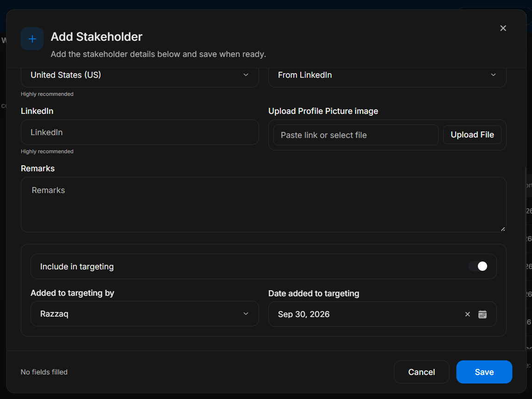532x399 pixels.
Task: Click the Paste link or select file field
Action: 356,135
